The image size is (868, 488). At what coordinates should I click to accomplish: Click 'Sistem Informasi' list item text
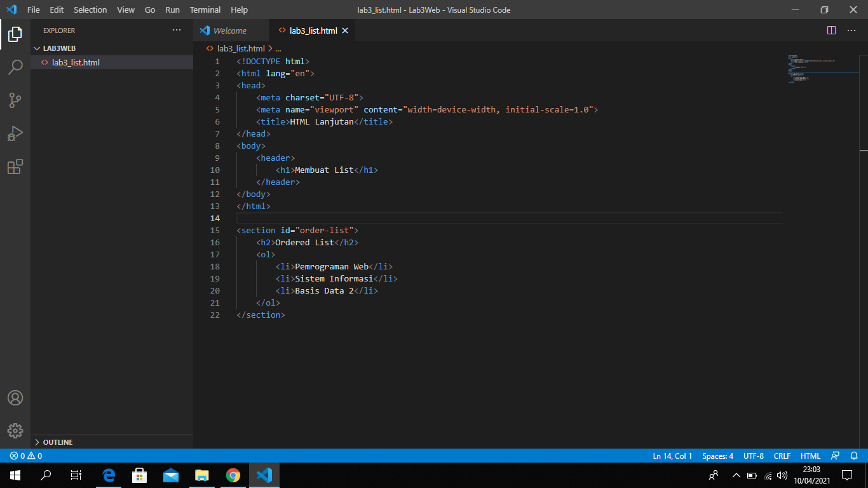(x=334, y=278)
